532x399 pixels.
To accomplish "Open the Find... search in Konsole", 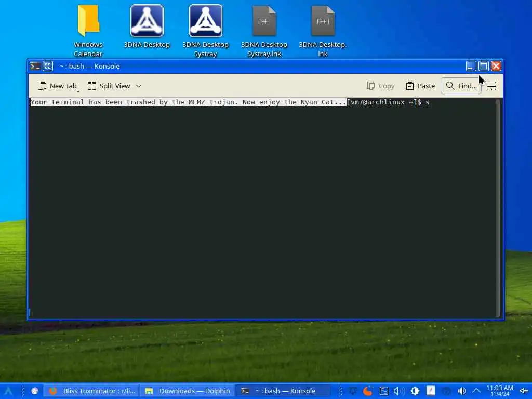I will [461, 86].
